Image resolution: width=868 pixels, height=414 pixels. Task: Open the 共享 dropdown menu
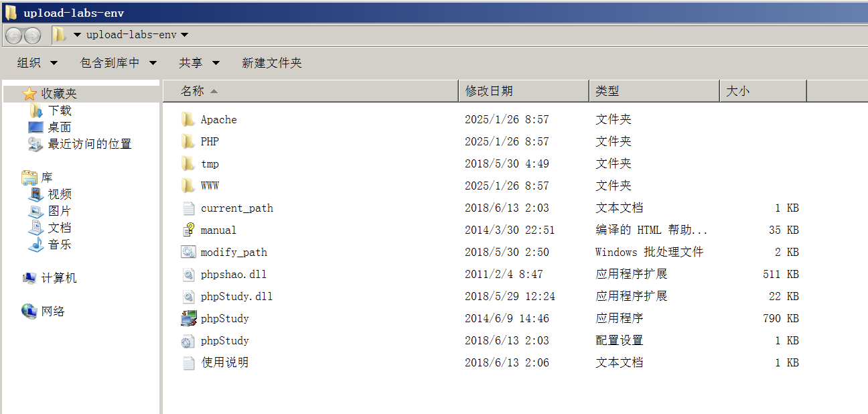pos(199,63)
